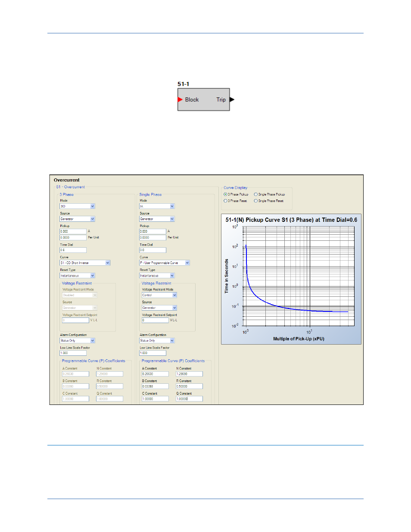Viewport: 411px width, 532px height.
Task: Click the Multiple of Pick-Up (xPU) axis label
Action: [299, 339]
